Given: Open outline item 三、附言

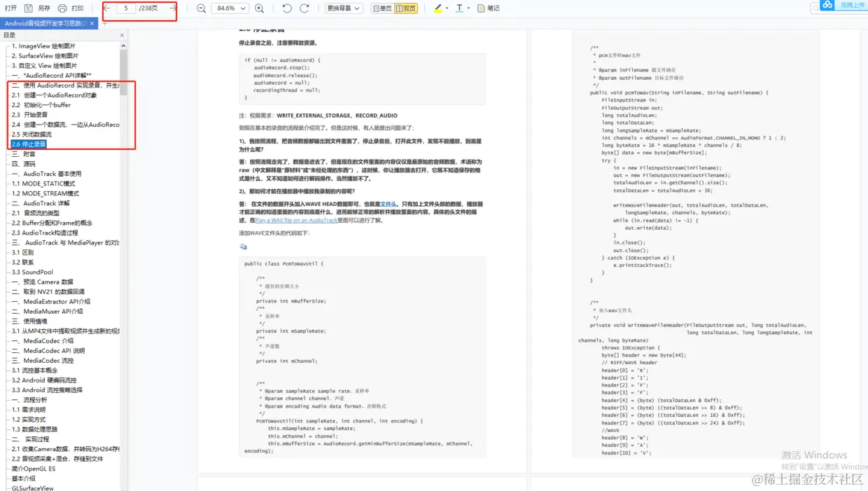Looking at the screenshot, I should [23, 154].
